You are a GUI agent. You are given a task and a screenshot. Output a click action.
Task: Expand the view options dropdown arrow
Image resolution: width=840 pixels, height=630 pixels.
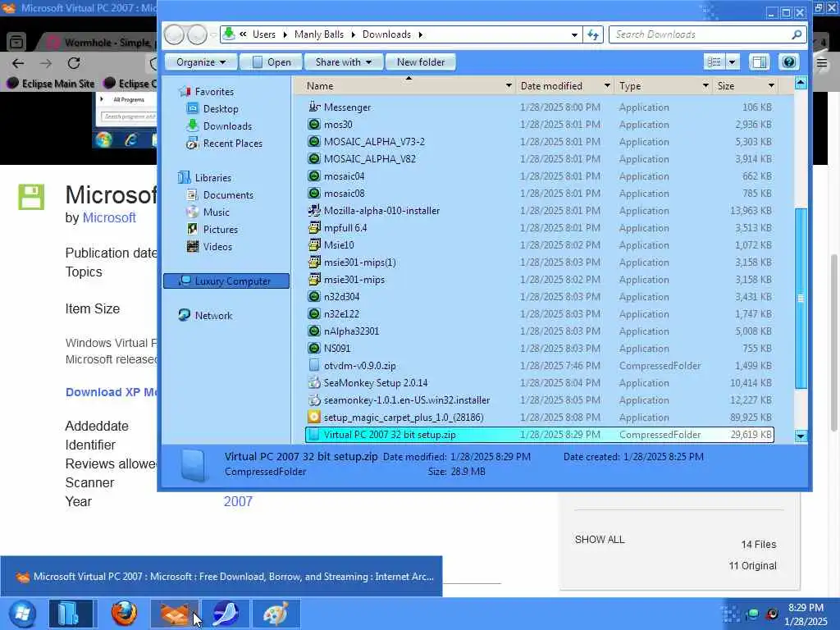[x=733, y=62]
